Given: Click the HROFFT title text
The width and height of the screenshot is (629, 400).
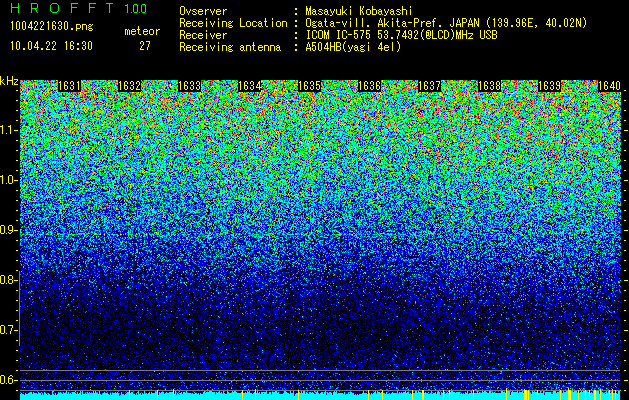Looking at the screenshot, I should [x=62, y=8].
